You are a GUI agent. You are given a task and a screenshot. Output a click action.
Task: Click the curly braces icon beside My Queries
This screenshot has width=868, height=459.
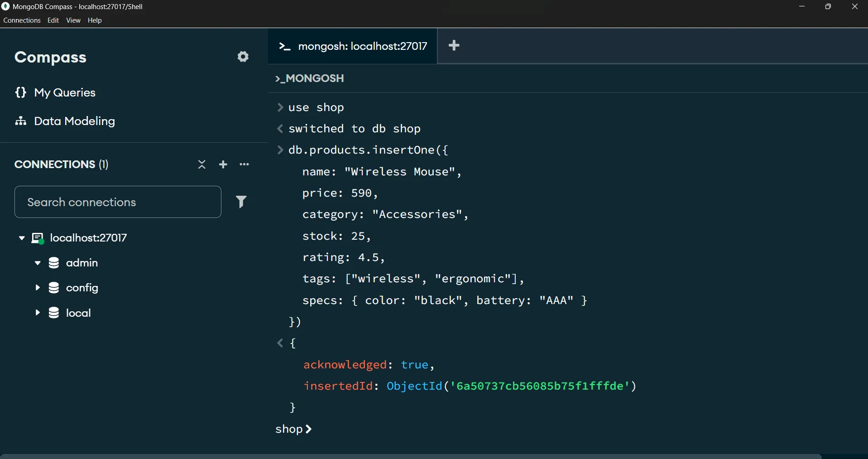[20, 92]
